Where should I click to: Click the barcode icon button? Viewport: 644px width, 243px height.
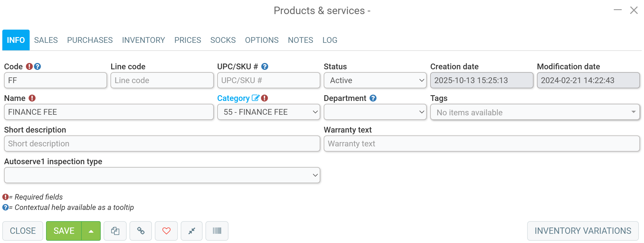[x=217, y=231]
